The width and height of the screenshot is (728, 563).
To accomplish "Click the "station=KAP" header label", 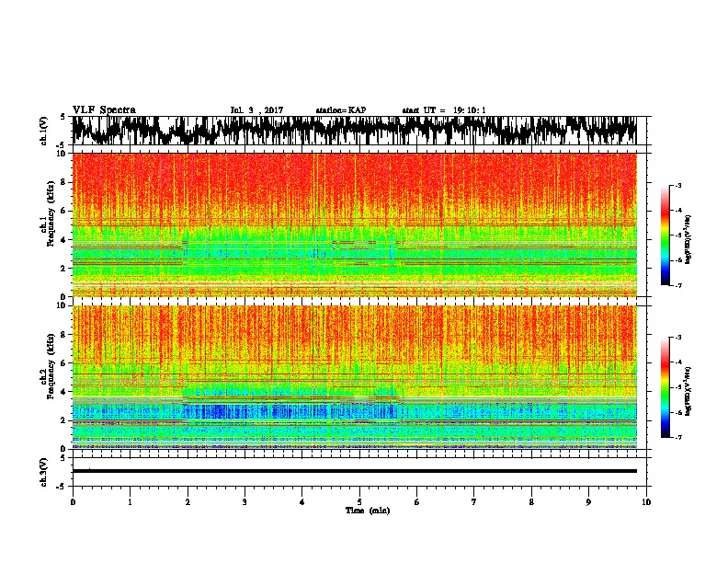I will (341, 110).
